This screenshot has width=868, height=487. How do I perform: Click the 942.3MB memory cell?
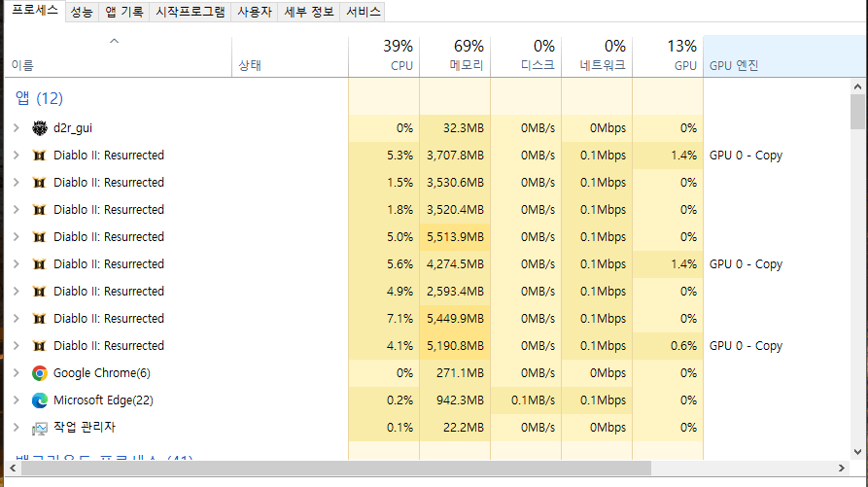coord(455,400)
